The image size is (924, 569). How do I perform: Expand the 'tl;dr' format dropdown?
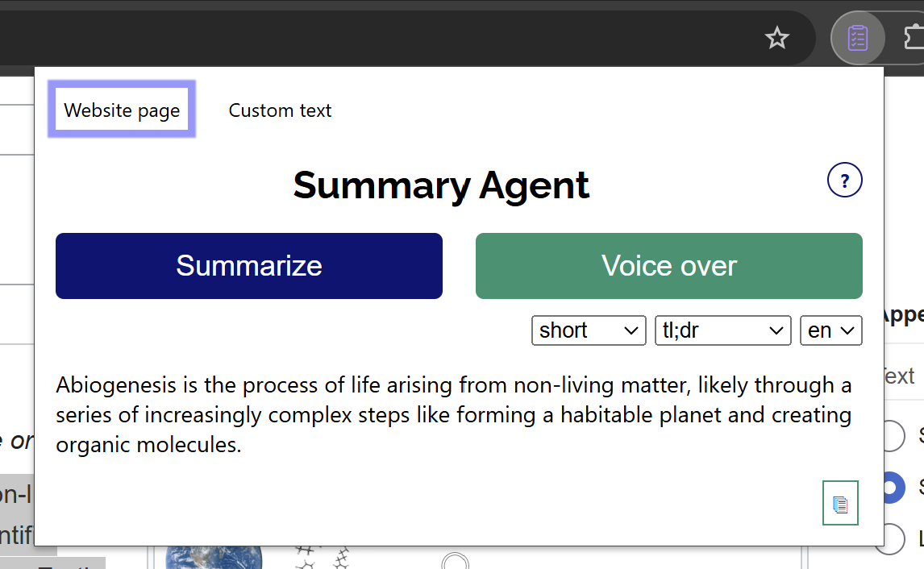coord(722,330)
